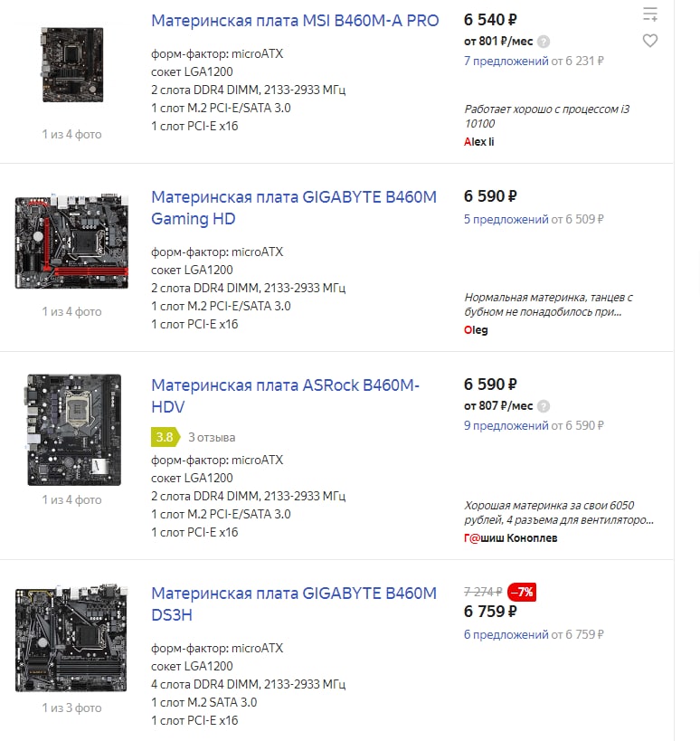Open Oleg's review snippet
Image resolution: width=700 pixels, height=741 pixels.
coord(548,305)
